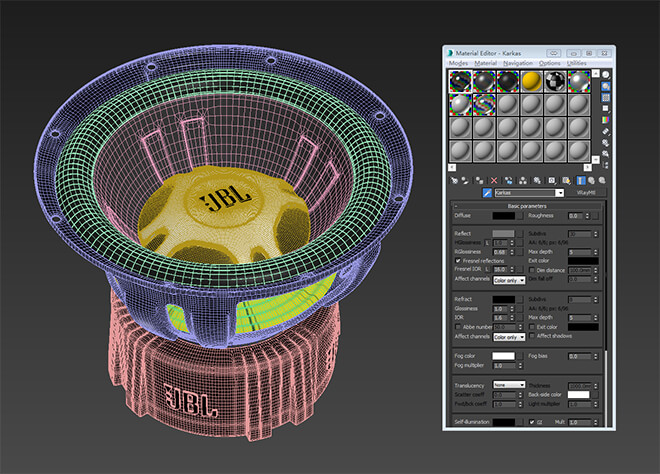Toggle the L lock beside HGlossiness
Viewport: 660px width, 474px height.
(487, 243)
